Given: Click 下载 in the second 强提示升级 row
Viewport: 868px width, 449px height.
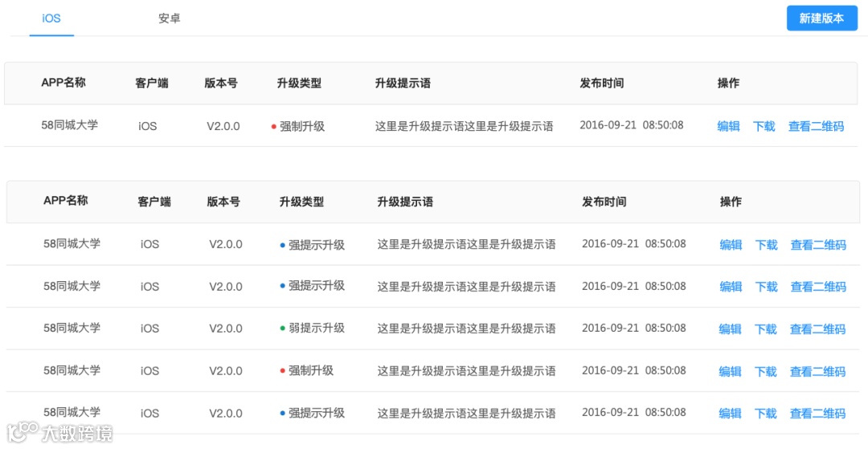Looking at the screenshot, I should click(x=766, y=287).
